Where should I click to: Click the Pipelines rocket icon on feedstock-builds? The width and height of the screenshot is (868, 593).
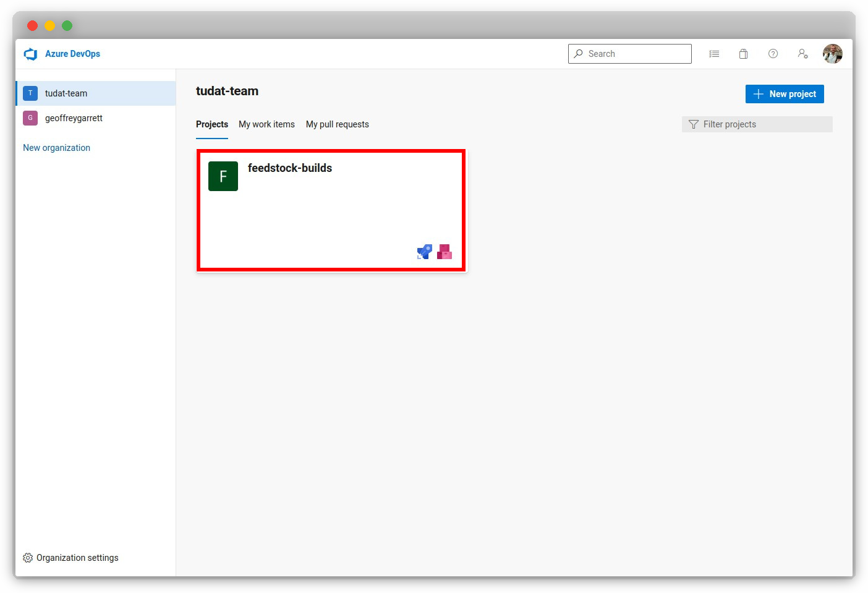425,252
